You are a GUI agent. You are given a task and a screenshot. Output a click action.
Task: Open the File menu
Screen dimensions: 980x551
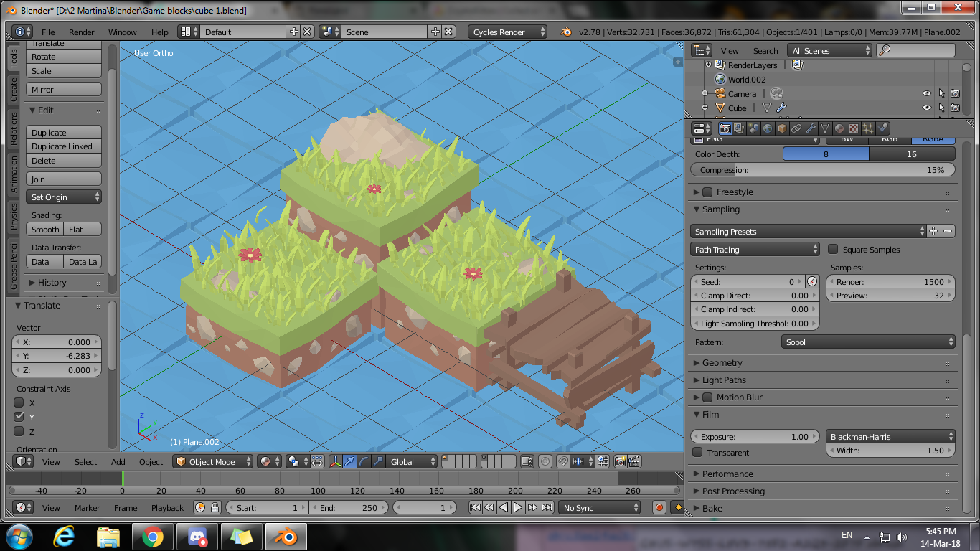pos(48,32)
